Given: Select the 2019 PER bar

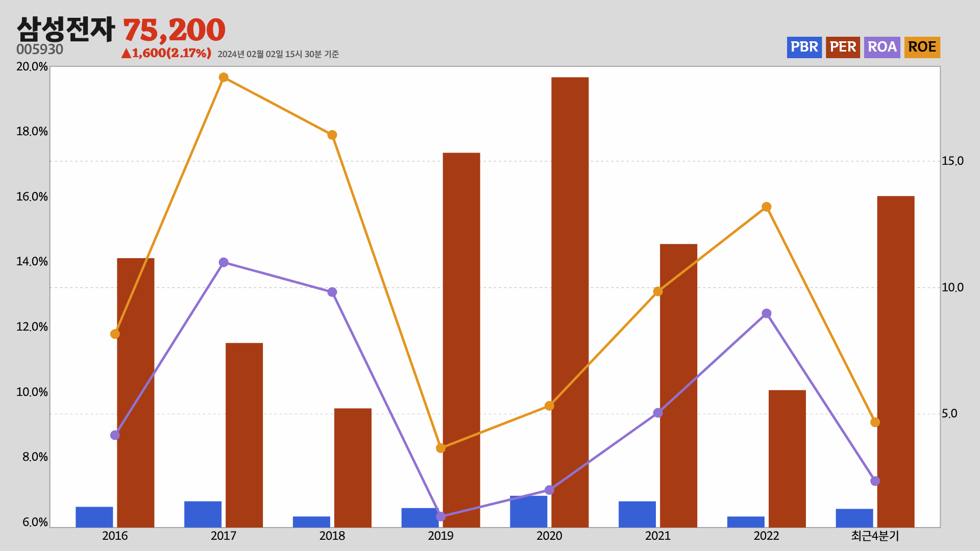Looking at the screenshot, I should [461, 340].
